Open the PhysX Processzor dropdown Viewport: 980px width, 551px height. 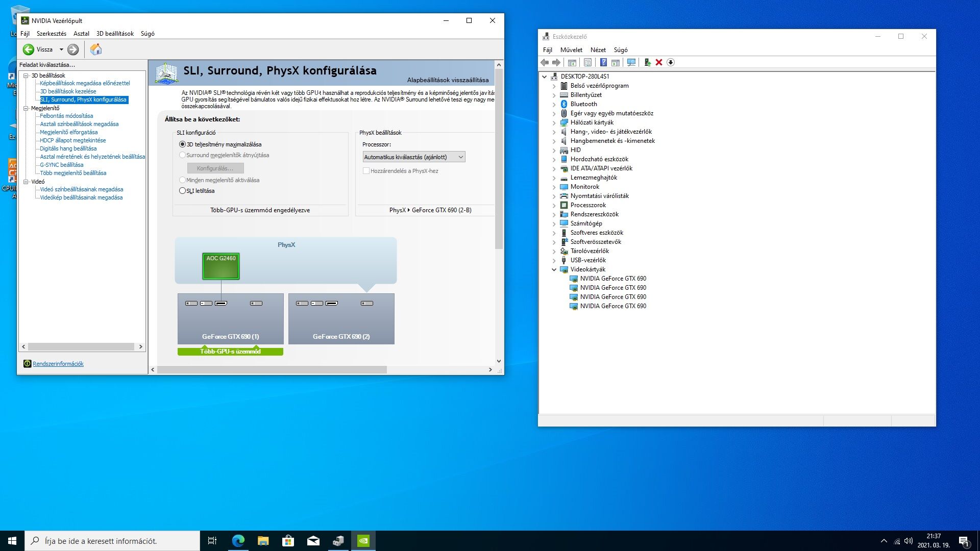pyautogui.click(x=414, y=157)
